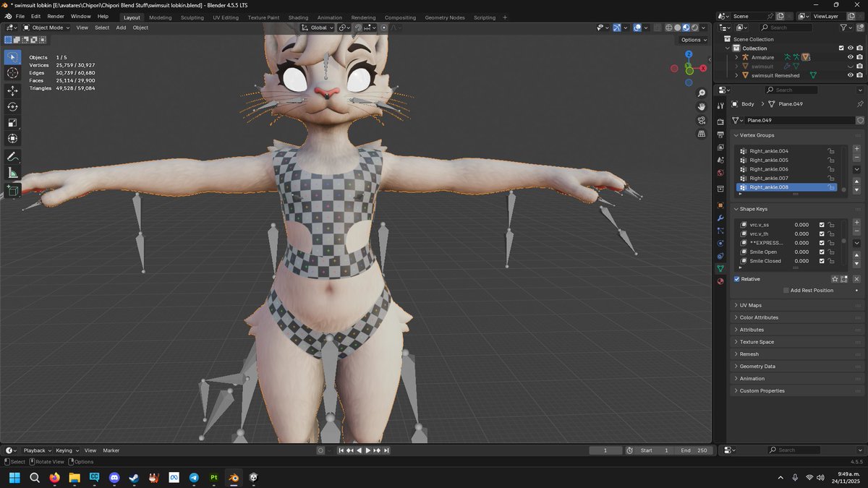Open the Transform Orientation dropdown showing Global

coord(318,27)
